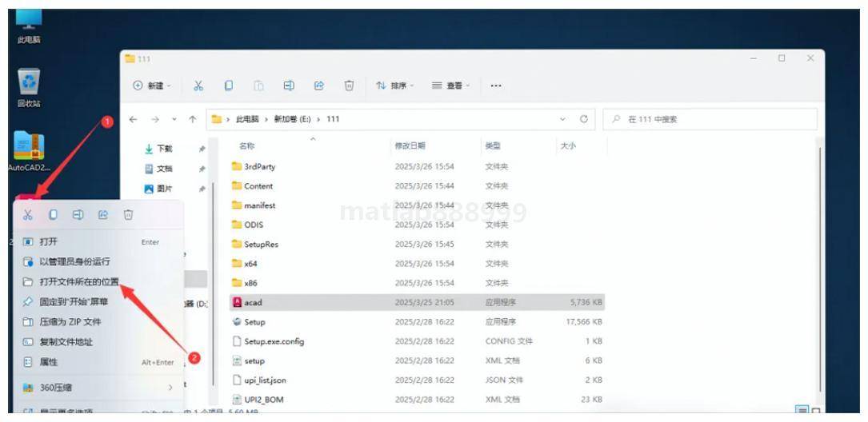This screenshot has width=868, height=422.
Task: Click the Paste icon in Explorer toolbar
Action: (258, 86)
